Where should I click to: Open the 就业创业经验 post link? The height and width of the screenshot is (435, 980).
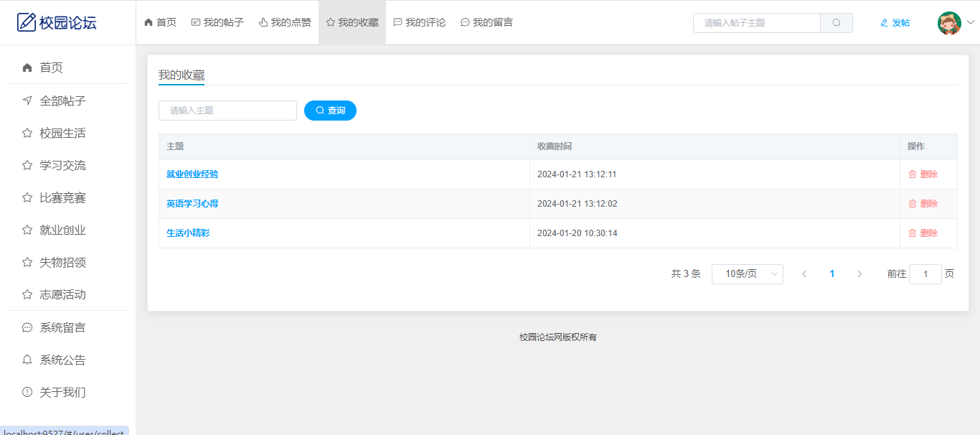(x=192, y=174)
